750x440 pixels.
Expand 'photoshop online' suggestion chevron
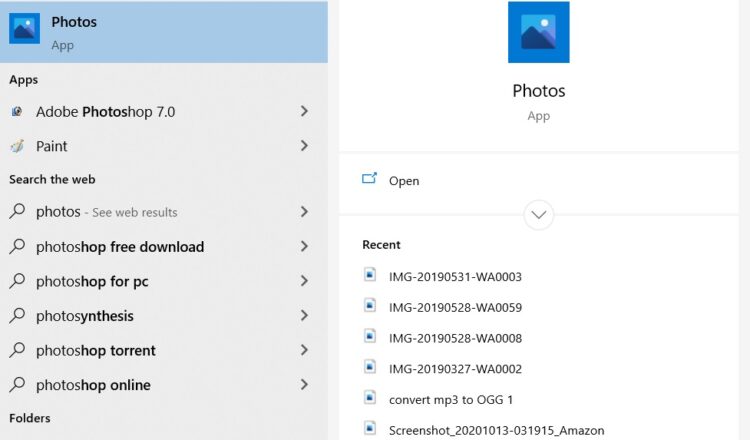click(304, 385)
